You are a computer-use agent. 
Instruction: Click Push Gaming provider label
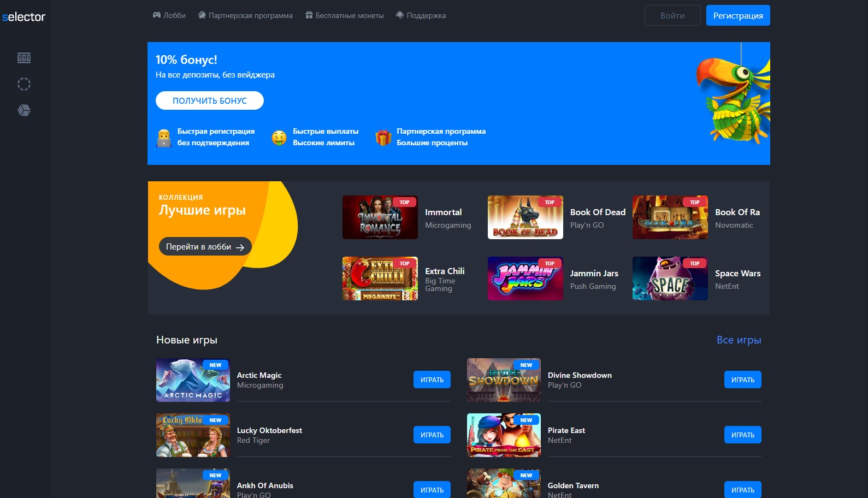pos(593,286)
